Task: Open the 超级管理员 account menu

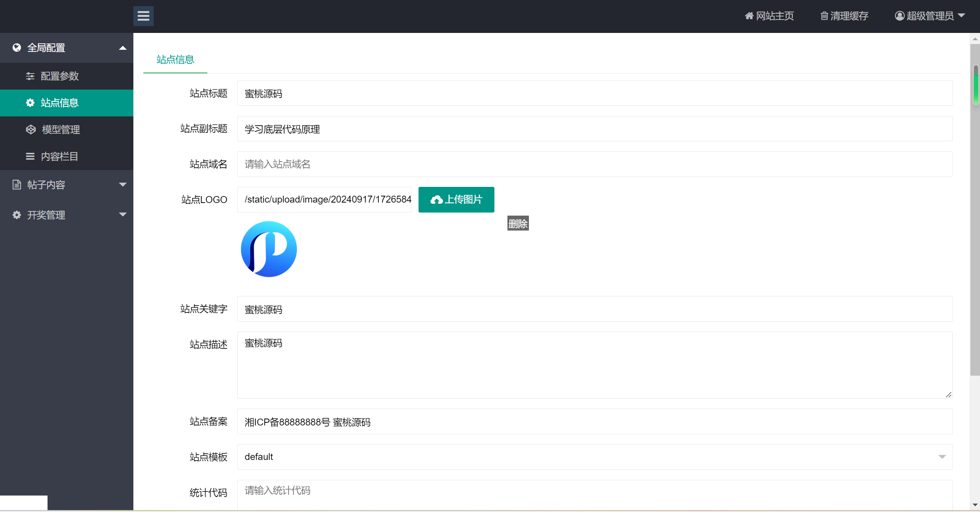Action: tap(930, 16)
